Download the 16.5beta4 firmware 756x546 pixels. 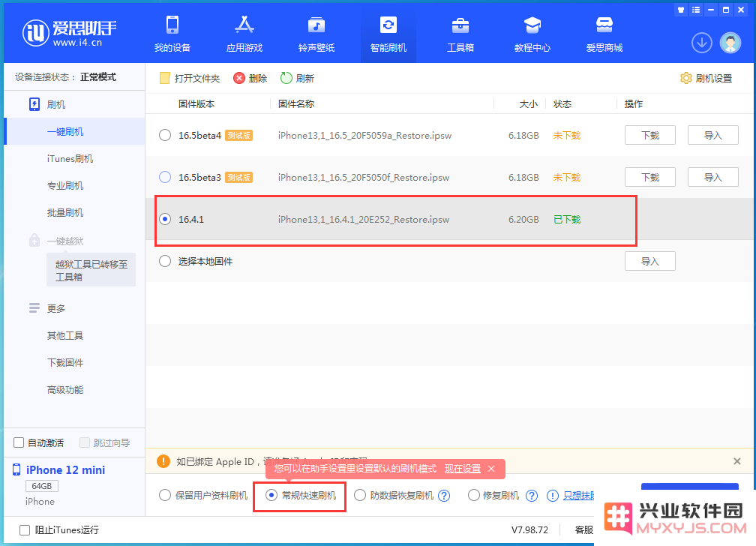click(650, 135)
